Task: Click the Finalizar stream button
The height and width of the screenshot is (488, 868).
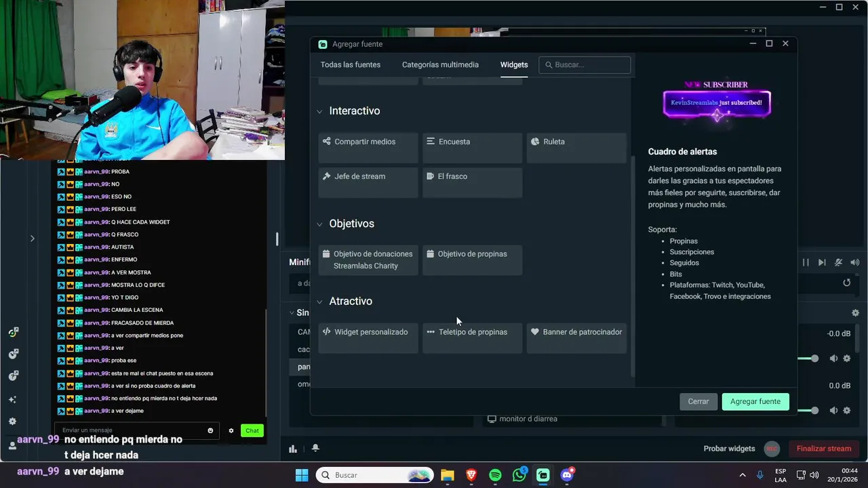Action: 824,449
